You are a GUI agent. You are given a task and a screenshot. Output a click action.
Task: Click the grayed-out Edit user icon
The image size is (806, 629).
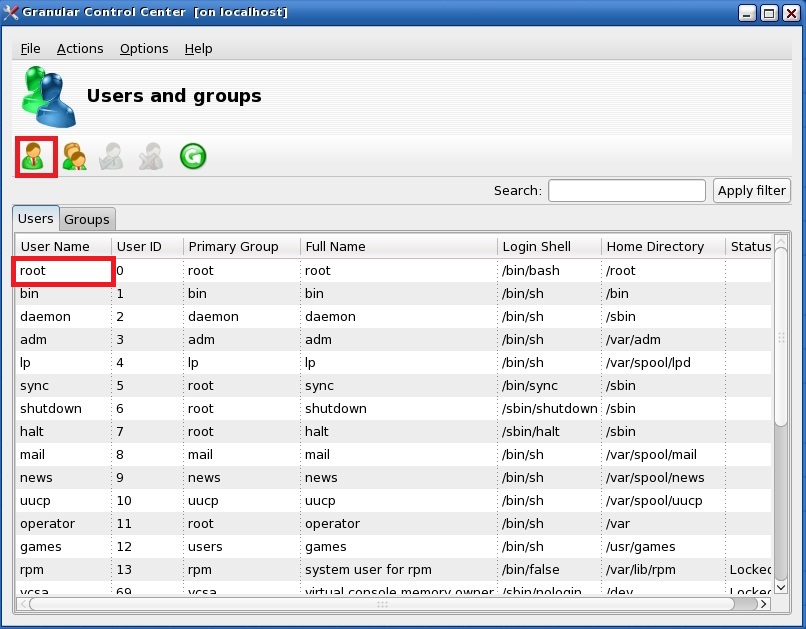pyautogui.click(x=111, y=156)
